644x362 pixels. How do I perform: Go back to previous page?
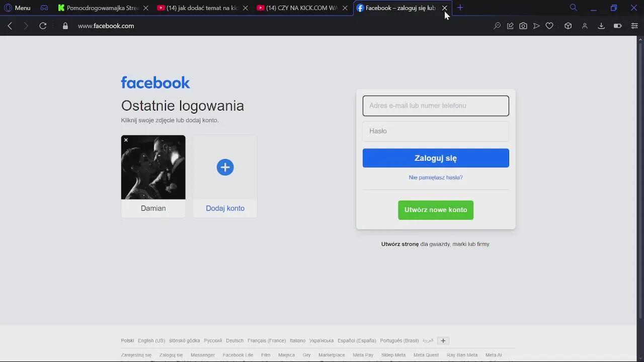pyautogui.click(x=10, y=26)
